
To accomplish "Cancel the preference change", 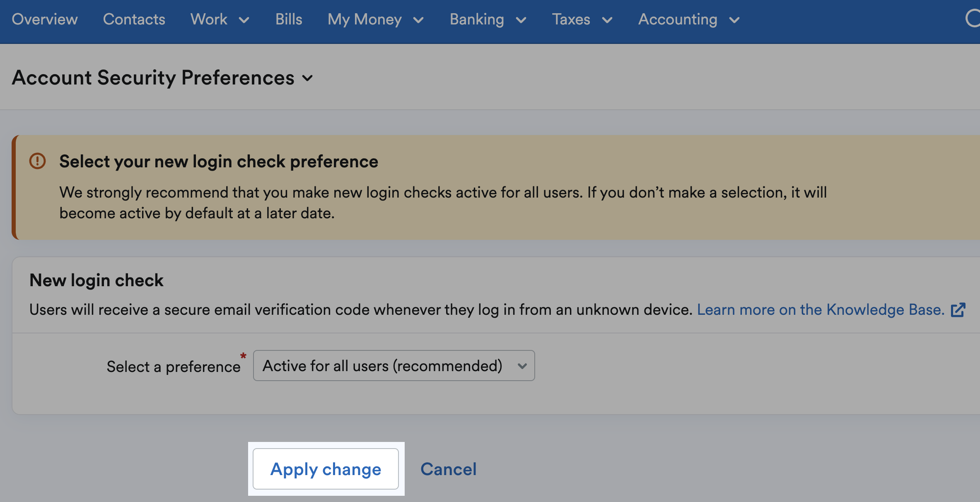I will [448, 469].
